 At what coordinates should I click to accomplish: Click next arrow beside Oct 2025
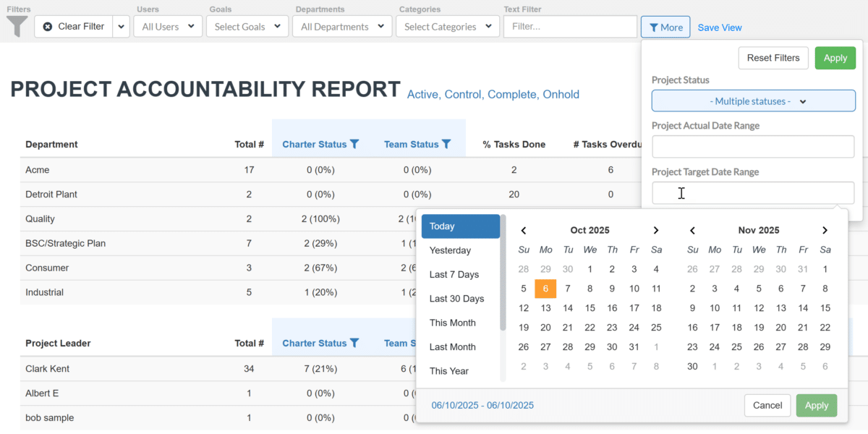point(656,231)
